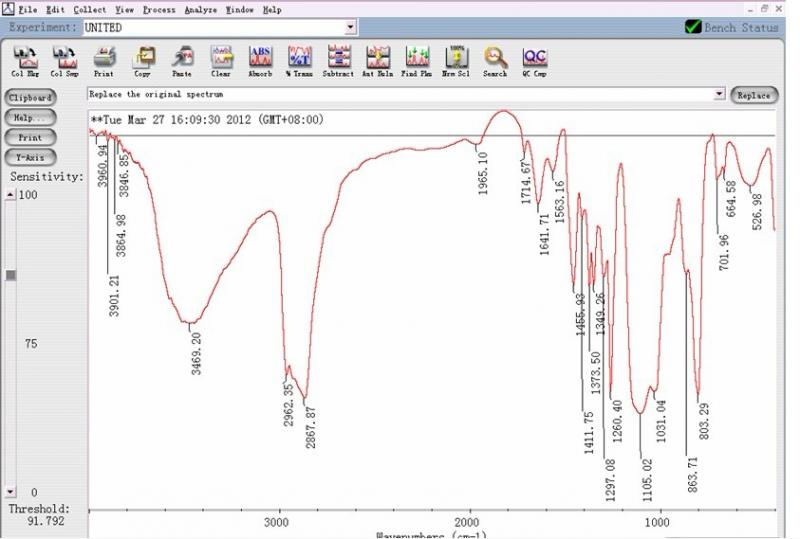This screenshot has height=539, width=800.
Task: Clear the spectrum with the Clear icon
Action: (221, 61)
